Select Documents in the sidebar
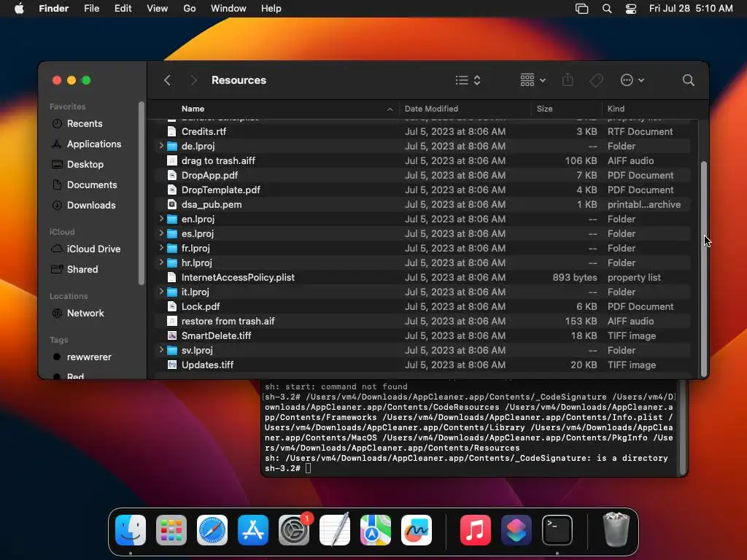Image resolution: width=747 pixels, height=560 pixels. coord(91,184)
